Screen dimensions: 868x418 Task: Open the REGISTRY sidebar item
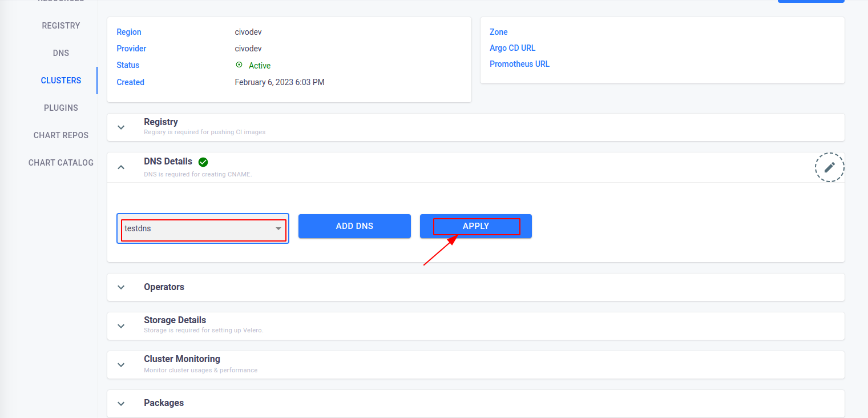click(61, 26)
